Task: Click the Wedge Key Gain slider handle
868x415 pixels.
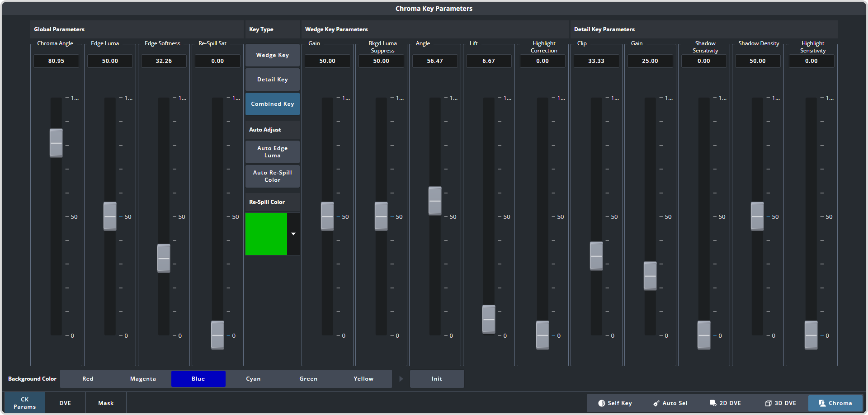Action: coord(327,216)
